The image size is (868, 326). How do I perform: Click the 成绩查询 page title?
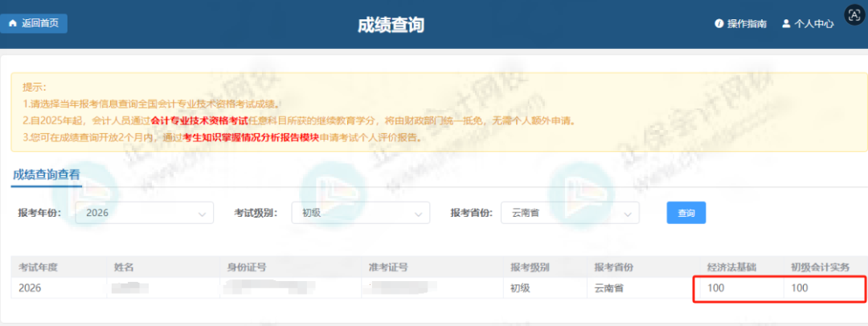391,25
